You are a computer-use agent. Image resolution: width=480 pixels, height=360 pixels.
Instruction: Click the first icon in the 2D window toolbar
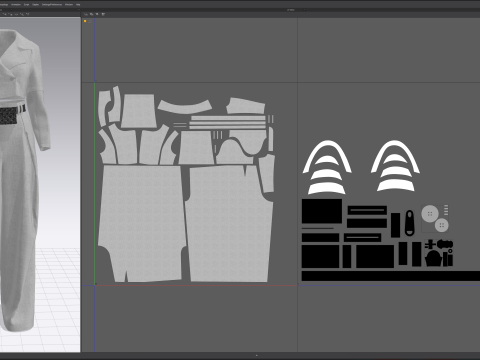click(x=86, y=14)
